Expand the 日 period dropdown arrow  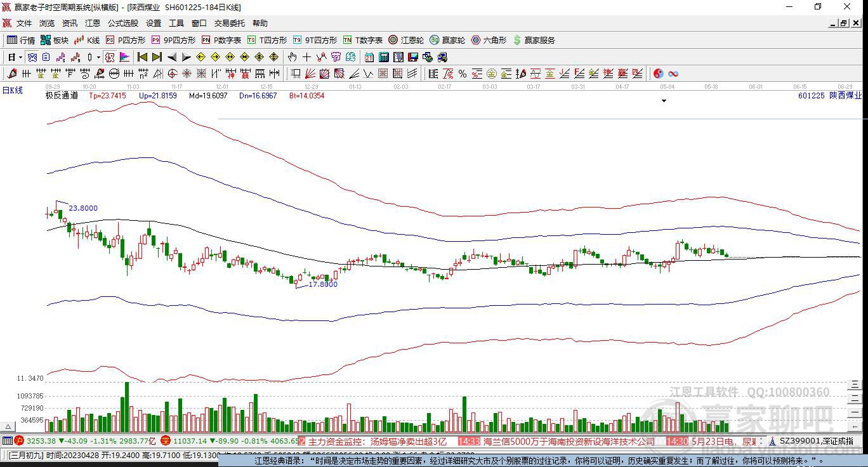[x=20, y=57]
